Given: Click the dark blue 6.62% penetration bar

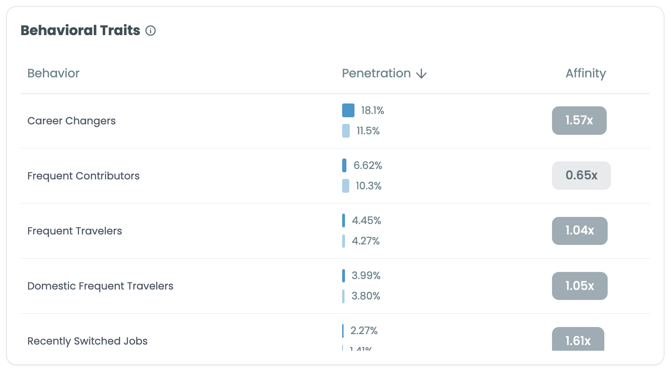Looking at the screenshot, I should pyautogui.click(x=344, y=165).
